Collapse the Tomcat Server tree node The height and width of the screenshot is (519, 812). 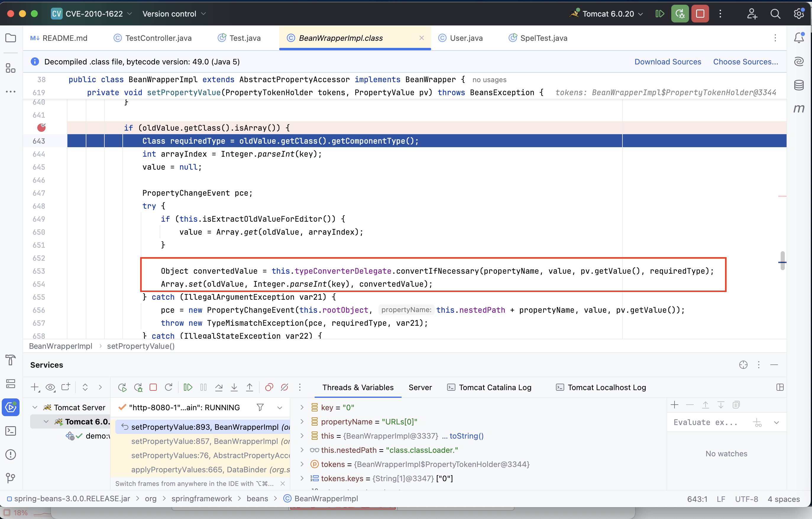tap(35, 407)
